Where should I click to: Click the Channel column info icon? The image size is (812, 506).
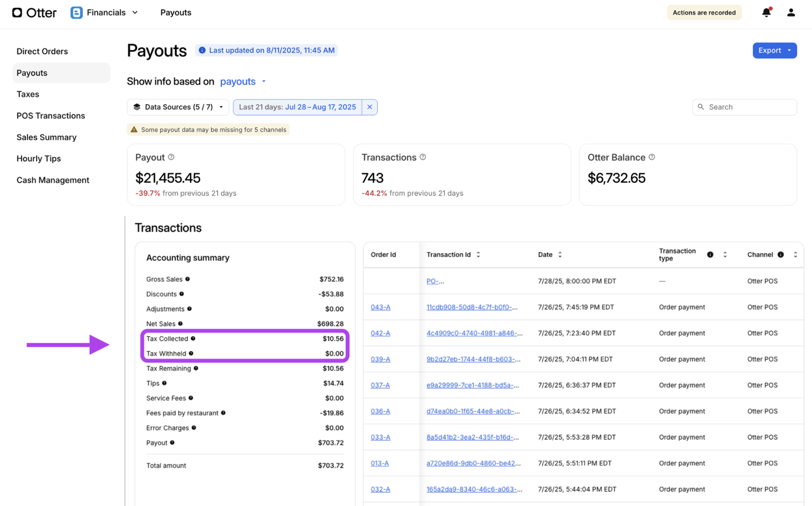[780, 255]
